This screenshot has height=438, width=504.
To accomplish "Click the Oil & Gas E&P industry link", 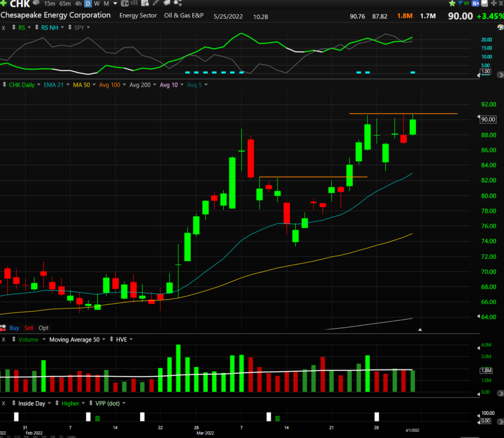I will [184, 16].
